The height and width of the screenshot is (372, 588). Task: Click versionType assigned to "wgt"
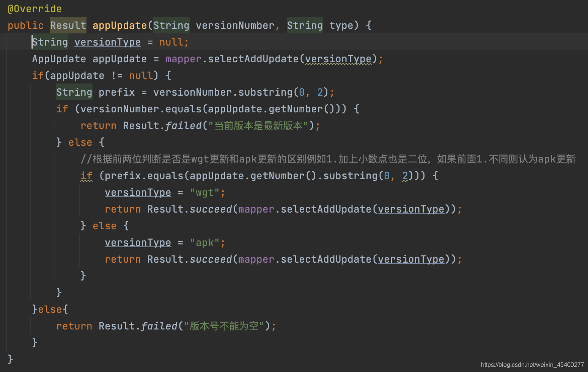pos(138,192)
